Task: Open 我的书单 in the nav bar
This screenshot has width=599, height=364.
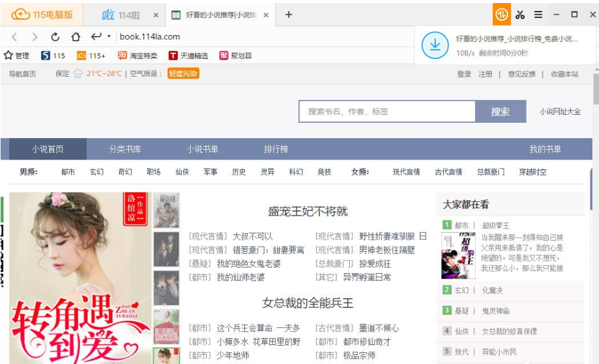Action: click(545, 149)
